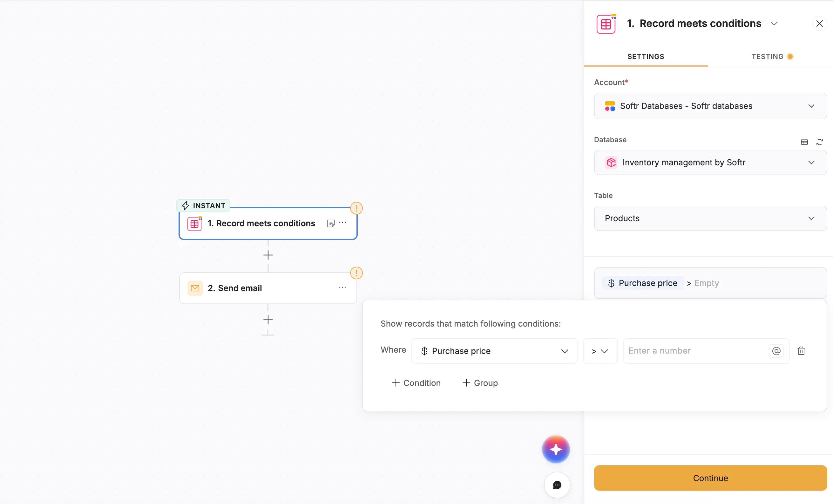
Task: Open the Table dropdown showing Products
Action: pyautogui.click(x=710, y=218)
